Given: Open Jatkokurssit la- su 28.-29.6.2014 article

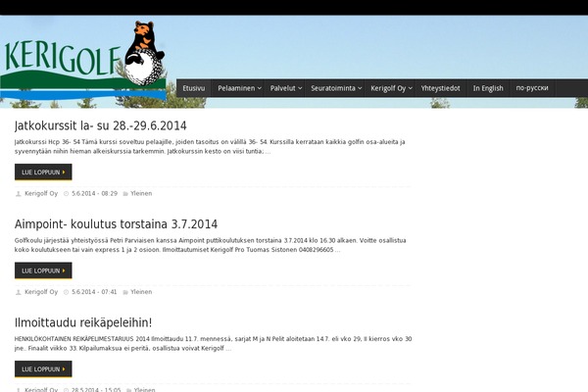Looking at the screenshot, I should (101, 125).
